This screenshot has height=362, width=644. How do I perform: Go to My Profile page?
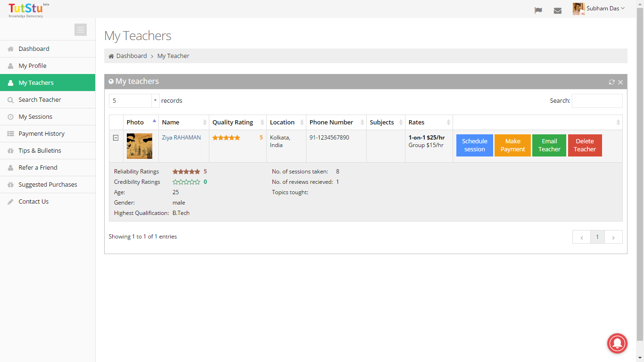tap(48, 66)
